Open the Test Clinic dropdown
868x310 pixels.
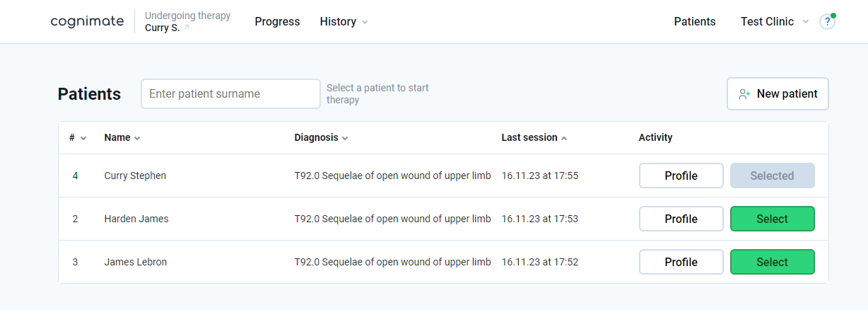click(775, 22)
